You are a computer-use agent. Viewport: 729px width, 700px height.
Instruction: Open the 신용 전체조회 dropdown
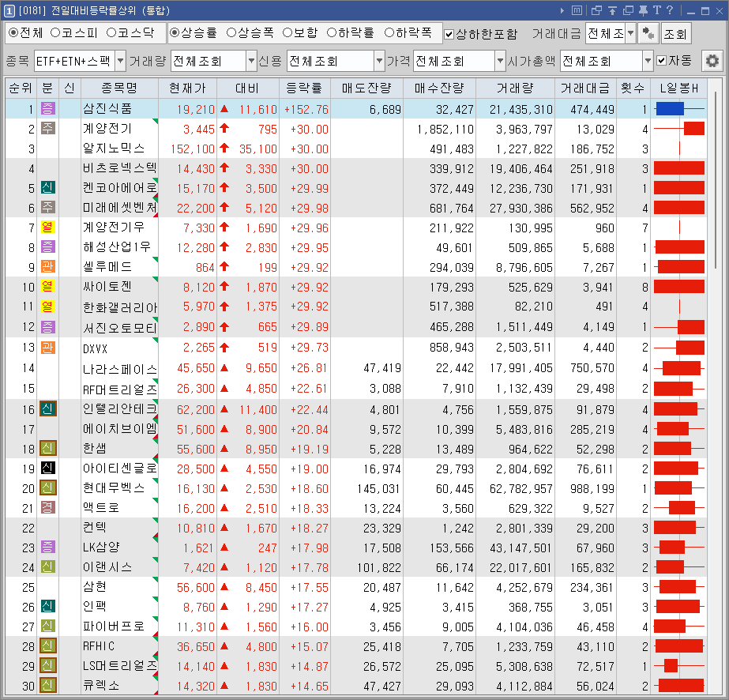(x=379, y=61)
